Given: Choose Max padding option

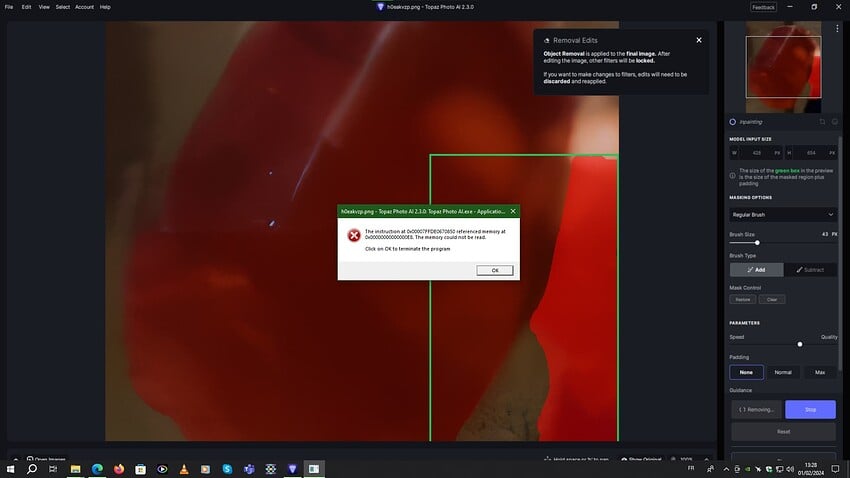Looking at the screenshot, I should tap(820, 372).
